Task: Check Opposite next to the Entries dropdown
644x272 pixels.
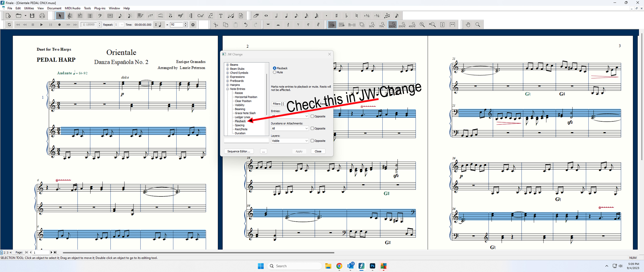Action: coord(312,116)
